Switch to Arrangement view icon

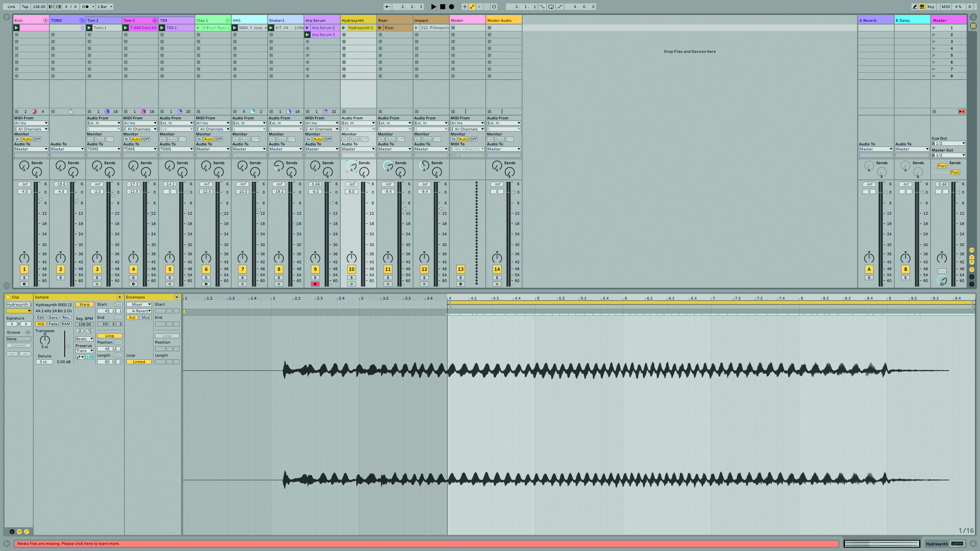click(973, 17)
